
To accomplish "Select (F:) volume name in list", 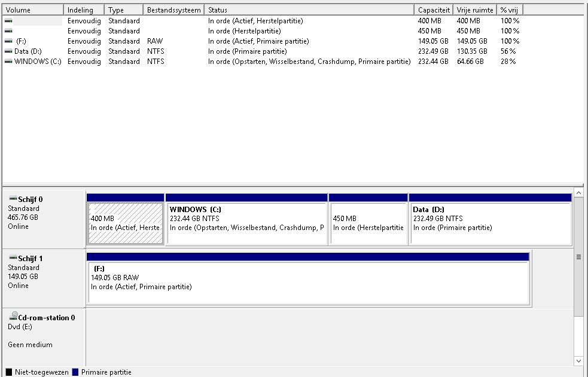I will pos(21,41).
